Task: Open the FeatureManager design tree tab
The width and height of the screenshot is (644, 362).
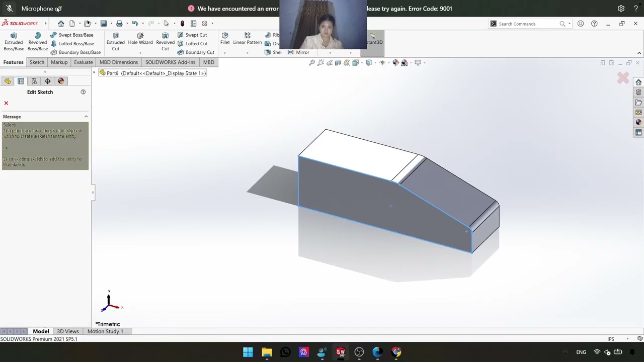Action: pyautogui.click(x=8, y=81)
